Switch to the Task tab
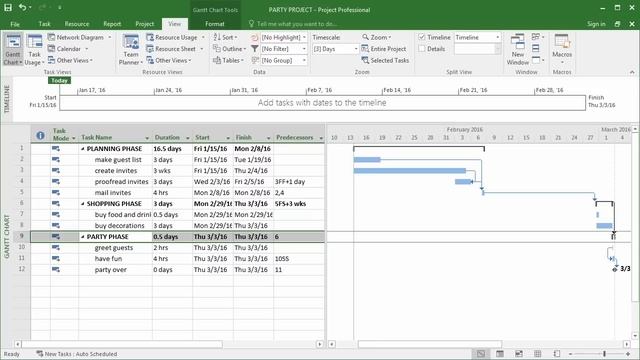Viewport: 640px width, 360px height. point(44,24)
